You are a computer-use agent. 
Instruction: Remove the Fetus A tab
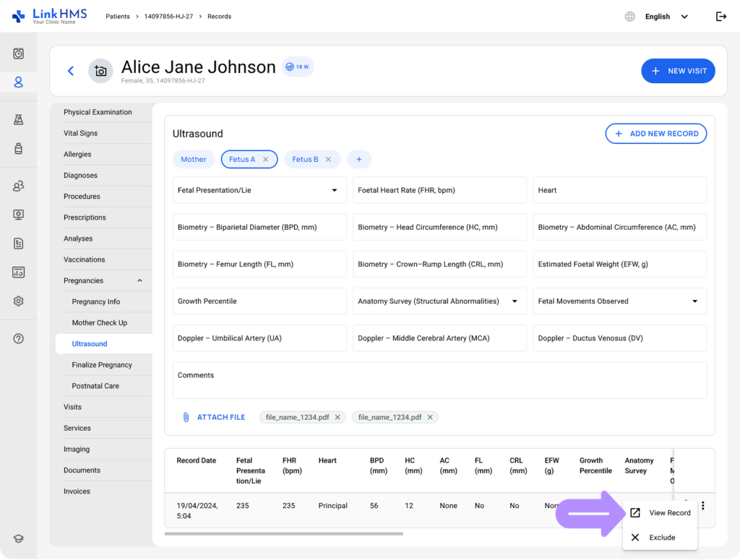(265, 160)
